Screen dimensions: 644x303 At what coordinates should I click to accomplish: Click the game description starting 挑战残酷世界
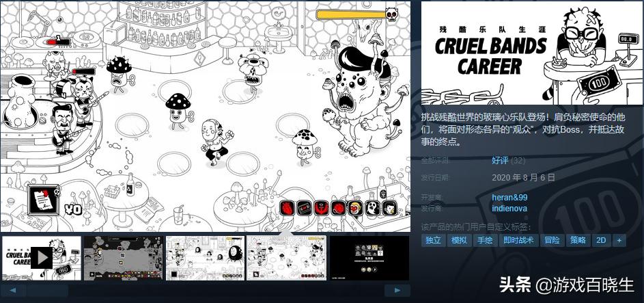[x=523, y=129]
